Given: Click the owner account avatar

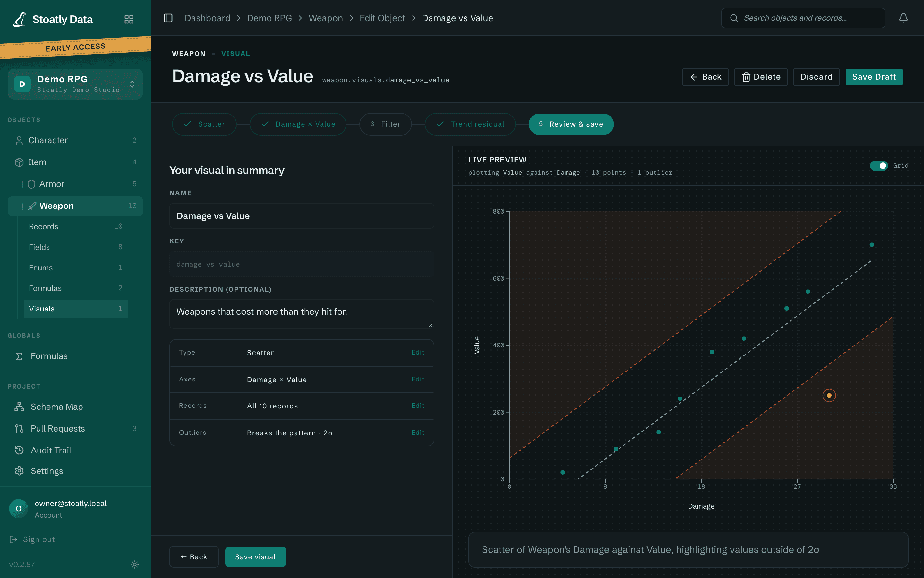Looking at the screenshot, I should 18,508.
